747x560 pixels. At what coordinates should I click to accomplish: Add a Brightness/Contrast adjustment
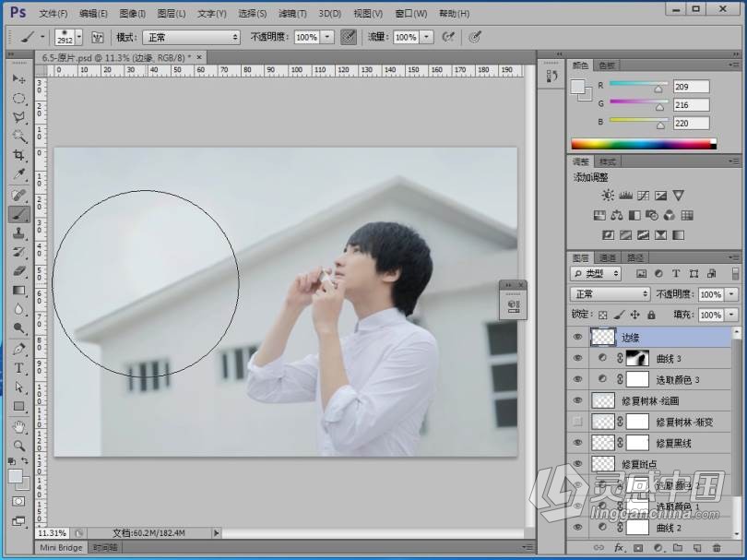pos(608,196)
